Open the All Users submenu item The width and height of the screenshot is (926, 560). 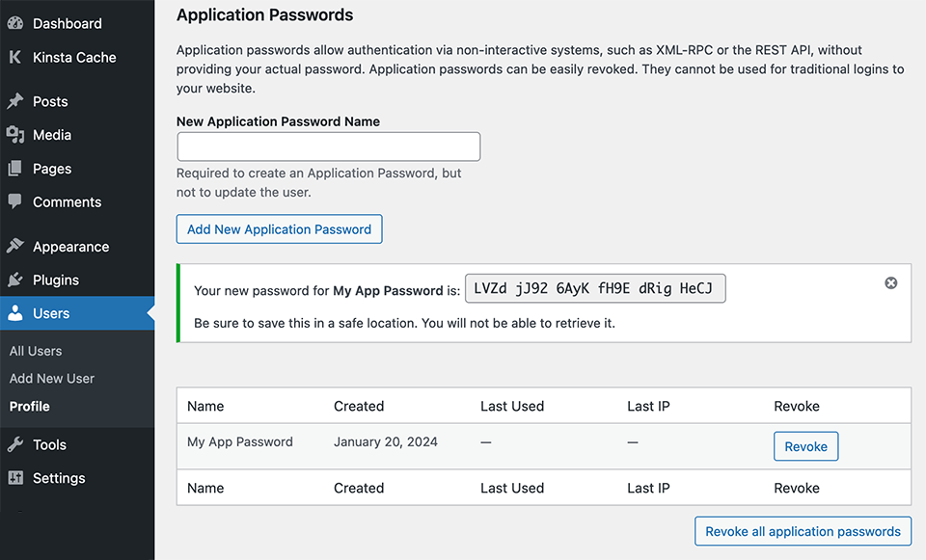(36, 351)
